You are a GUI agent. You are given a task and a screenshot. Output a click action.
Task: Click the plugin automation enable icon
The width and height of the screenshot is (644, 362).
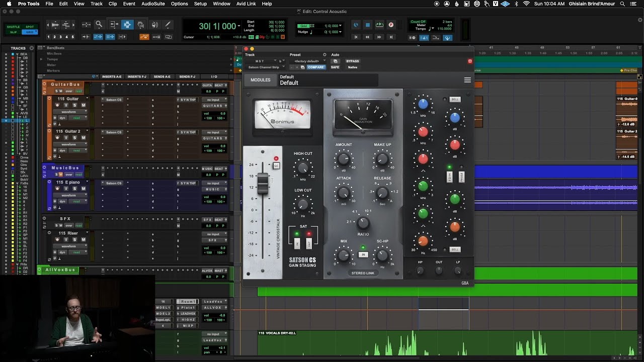(335, 61)
